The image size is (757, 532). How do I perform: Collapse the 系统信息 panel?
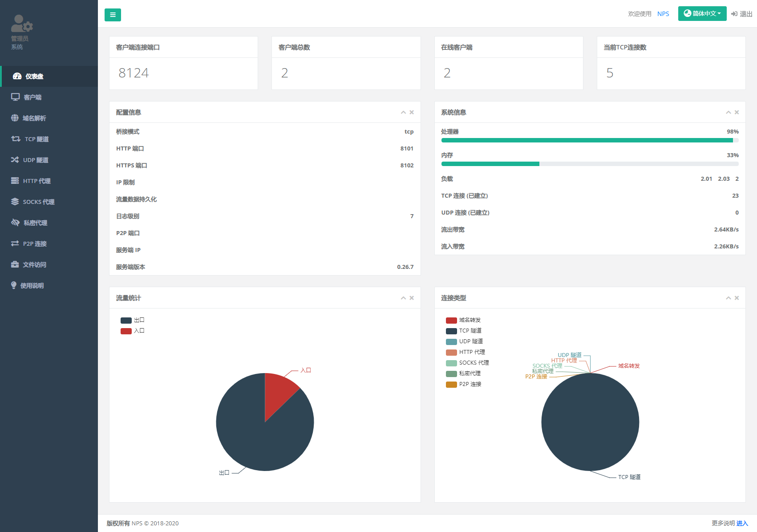[x=728, y=112]
